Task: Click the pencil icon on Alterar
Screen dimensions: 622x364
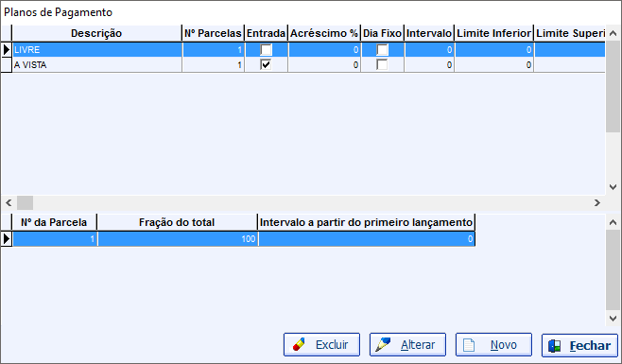Action: tap(383, 344)
